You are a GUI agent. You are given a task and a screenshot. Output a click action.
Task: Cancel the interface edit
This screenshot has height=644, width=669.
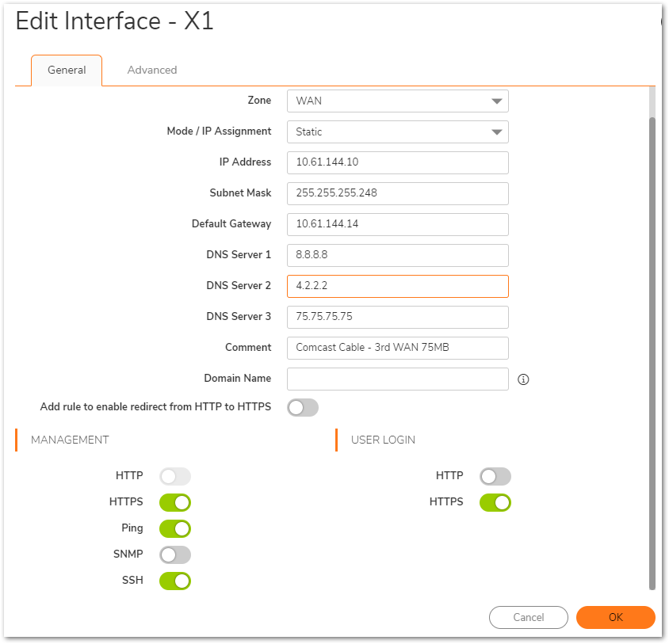click(x=528, y=617)
